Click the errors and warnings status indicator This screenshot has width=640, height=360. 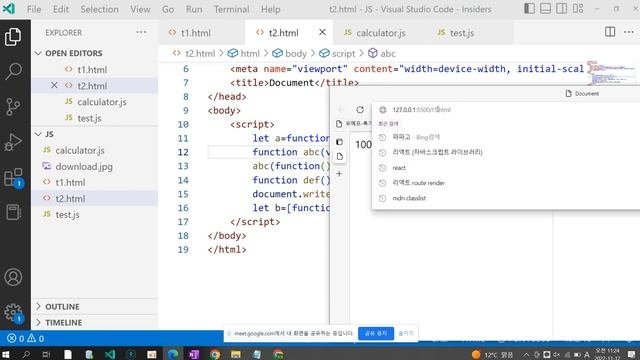[25, 338]
